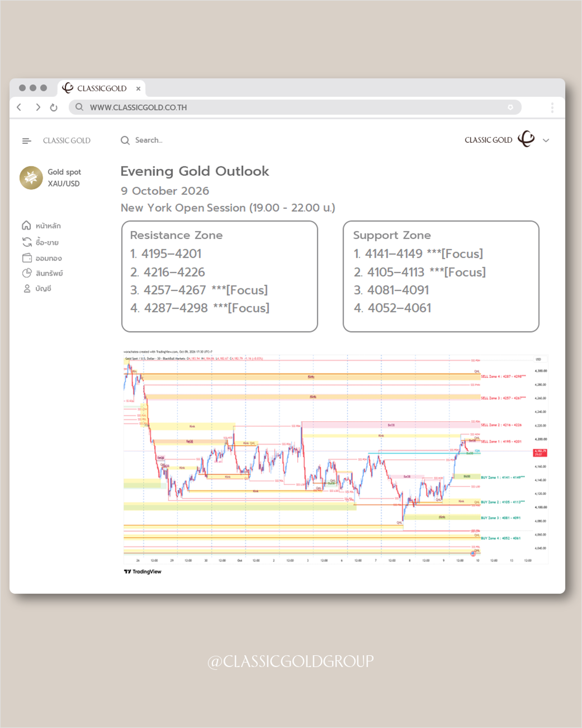
Task: Open the ซื้อ-ขาย menu item
Action: pos(40,242)
